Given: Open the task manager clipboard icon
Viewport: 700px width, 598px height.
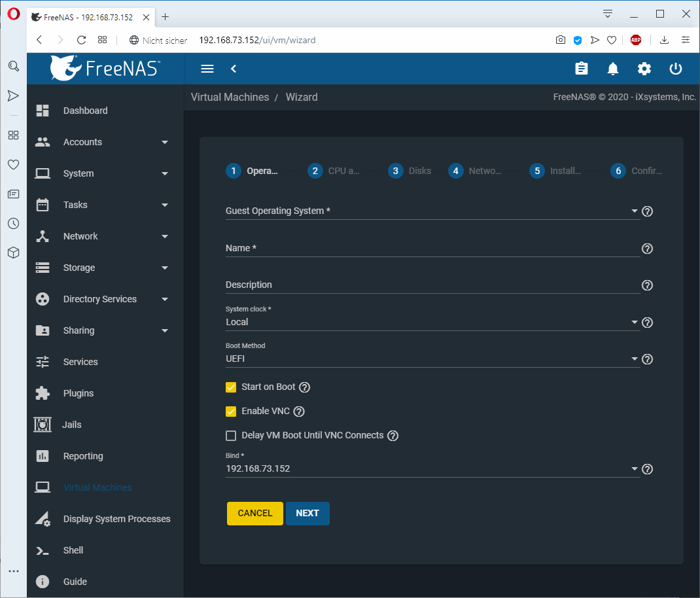Looking at the screenshot, I should (x=582, y=69).
